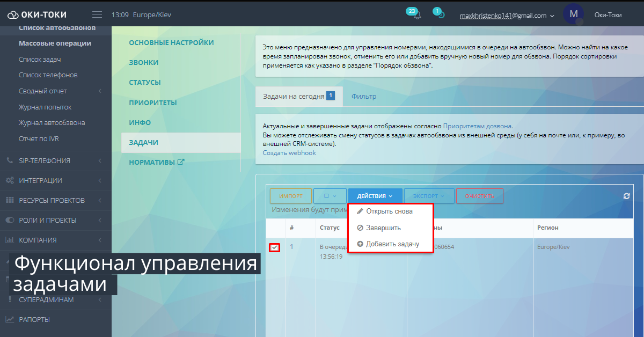Open the ЭКСПОРТ dropdown
This screenshot has width=644, height=337.
pyautogui.click(x=429, y=195)
